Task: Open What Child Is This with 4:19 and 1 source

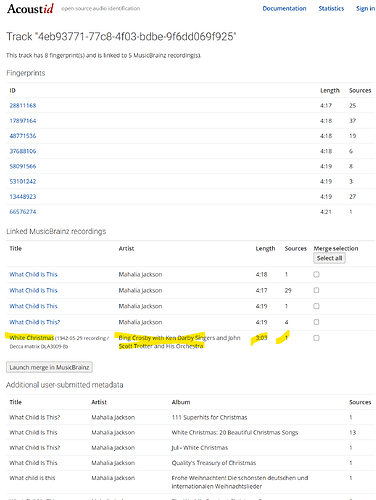Action: pos(33,306)
